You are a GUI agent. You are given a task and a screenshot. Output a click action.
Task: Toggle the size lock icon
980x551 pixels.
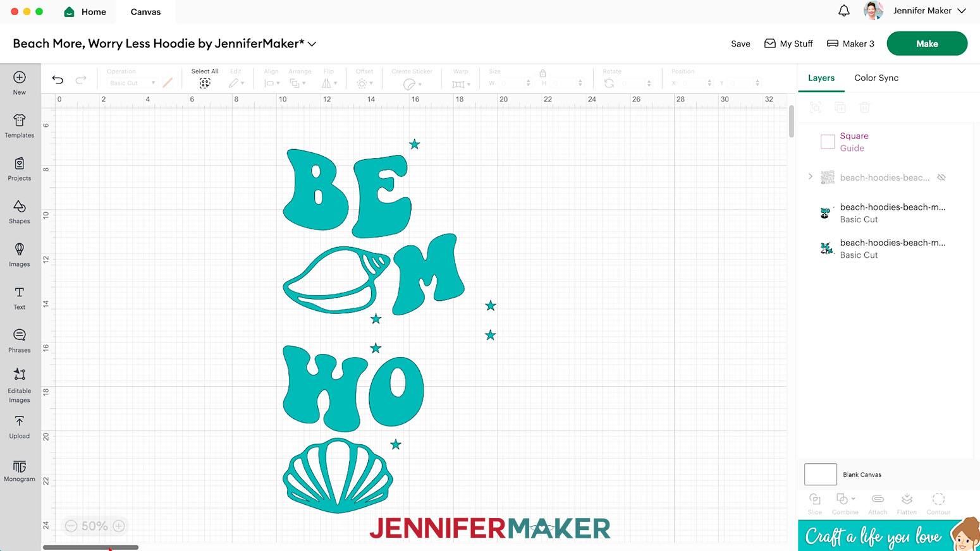[542, 73]
